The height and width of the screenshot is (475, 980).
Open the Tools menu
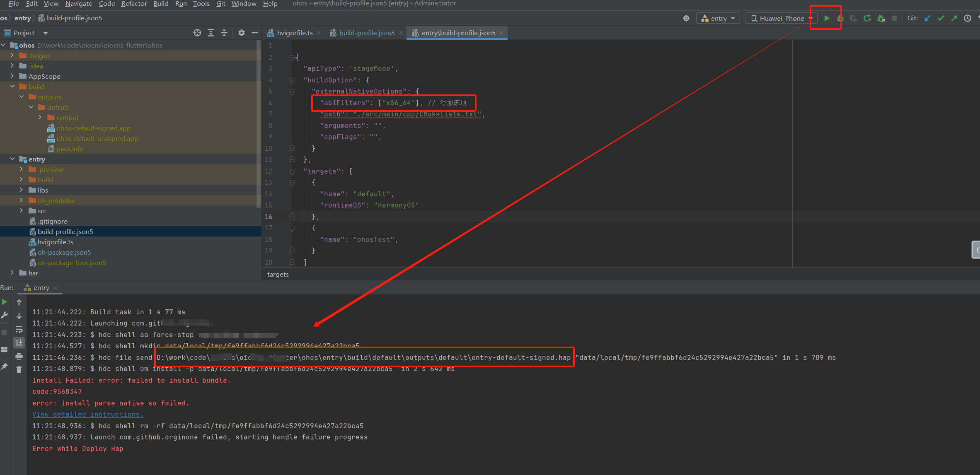pyautogui.click(x=201, y=4)
